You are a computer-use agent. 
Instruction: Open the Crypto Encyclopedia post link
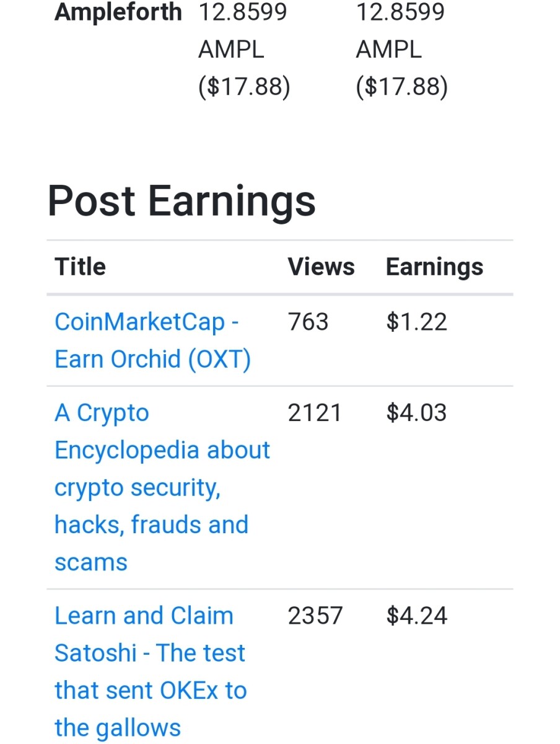[162, 487]
